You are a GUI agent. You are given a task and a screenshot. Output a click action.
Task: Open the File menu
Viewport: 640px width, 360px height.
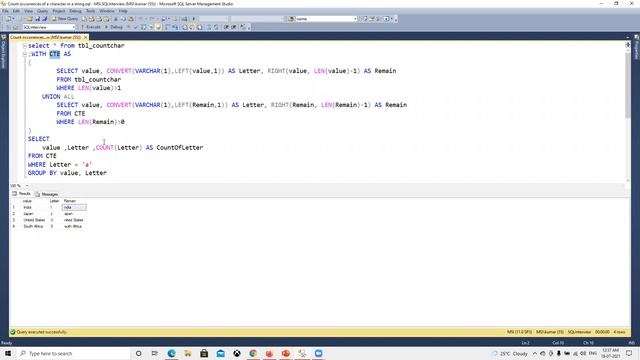(x=5, y=11)
